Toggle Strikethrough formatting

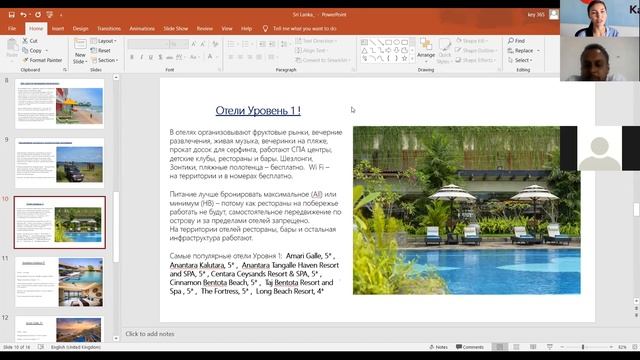pyautogui.click(x=169, y=57)
